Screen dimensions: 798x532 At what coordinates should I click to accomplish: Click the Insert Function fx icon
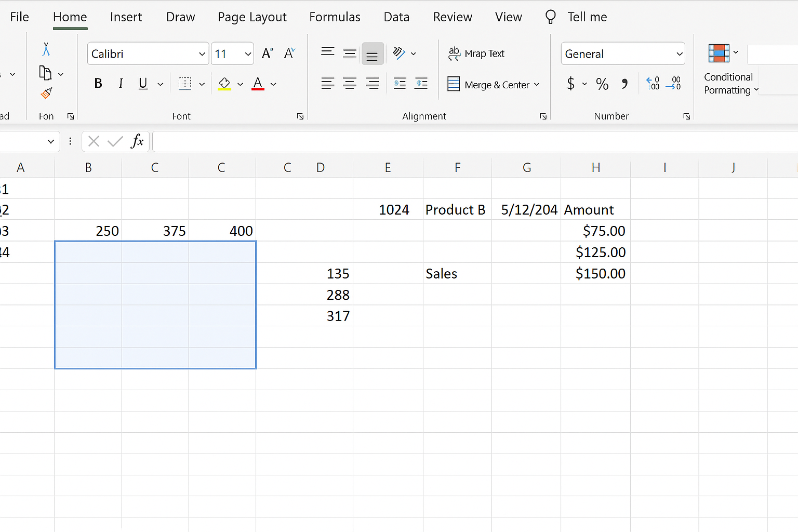(137, 141)
